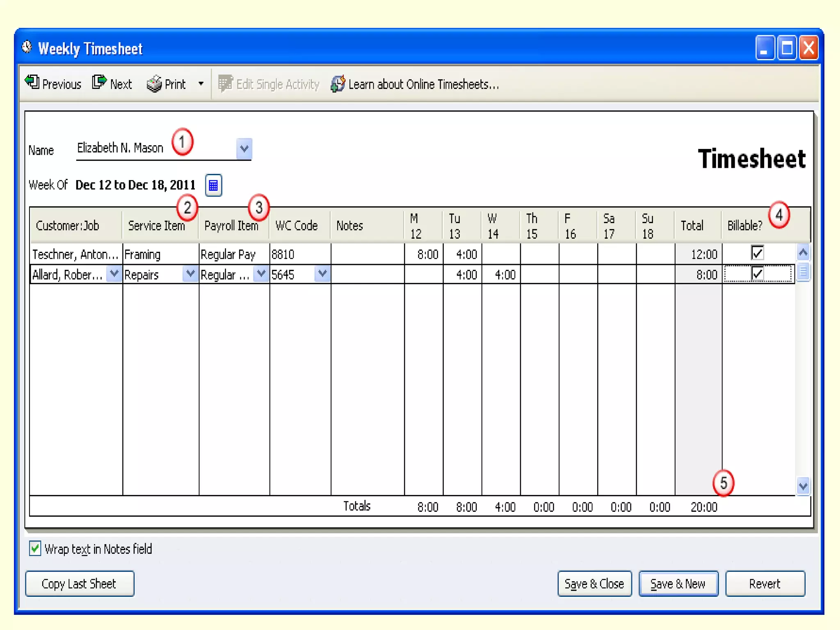Click Save & Close button
Viewport: 840px width, 630px height.
[x=594, y=584]
